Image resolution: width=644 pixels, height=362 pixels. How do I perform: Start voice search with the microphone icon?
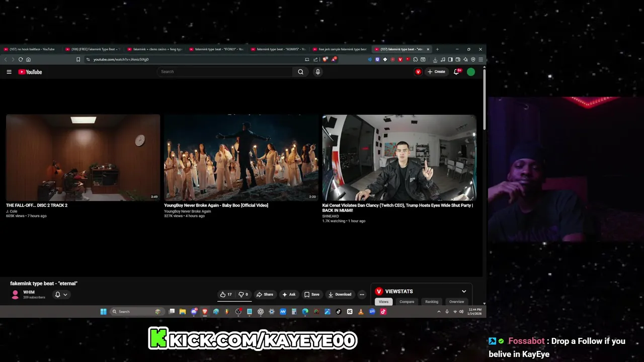point(317,72)
